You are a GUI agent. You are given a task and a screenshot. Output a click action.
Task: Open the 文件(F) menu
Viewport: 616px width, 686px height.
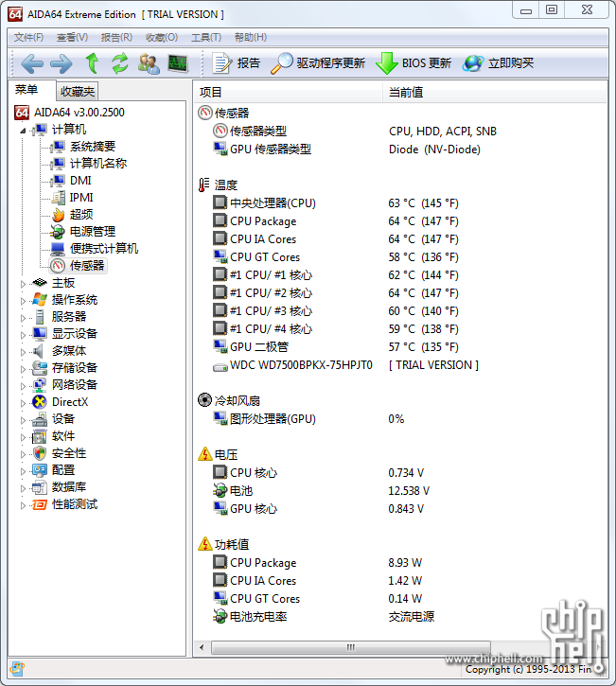tap(28, 37)
